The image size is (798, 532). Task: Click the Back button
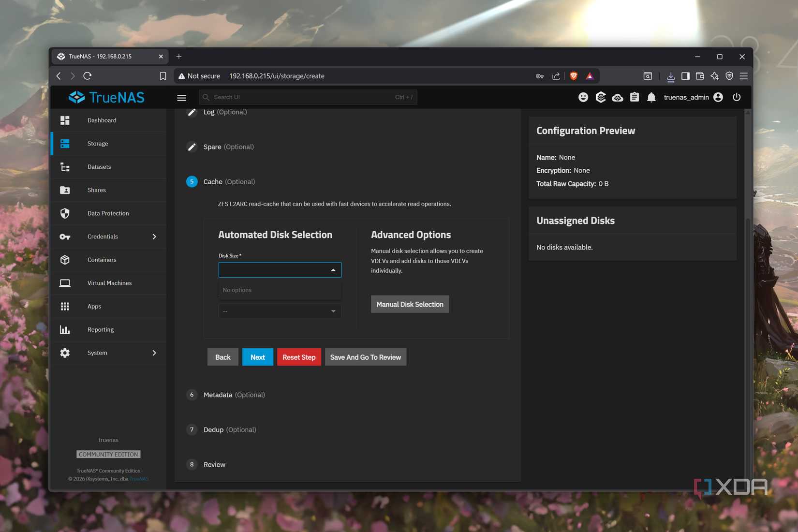223,357
